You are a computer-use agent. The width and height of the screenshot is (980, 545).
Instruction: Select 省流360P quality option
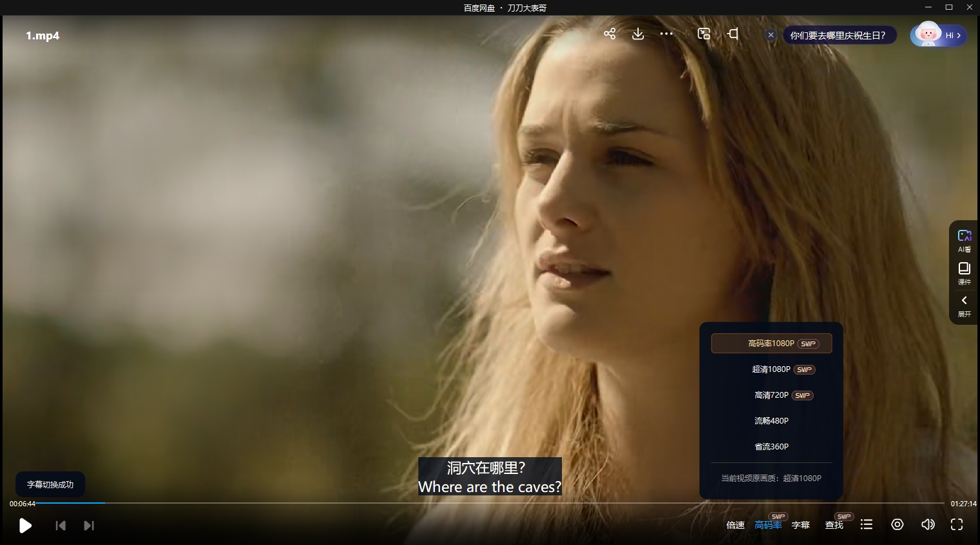pos(772,447)
